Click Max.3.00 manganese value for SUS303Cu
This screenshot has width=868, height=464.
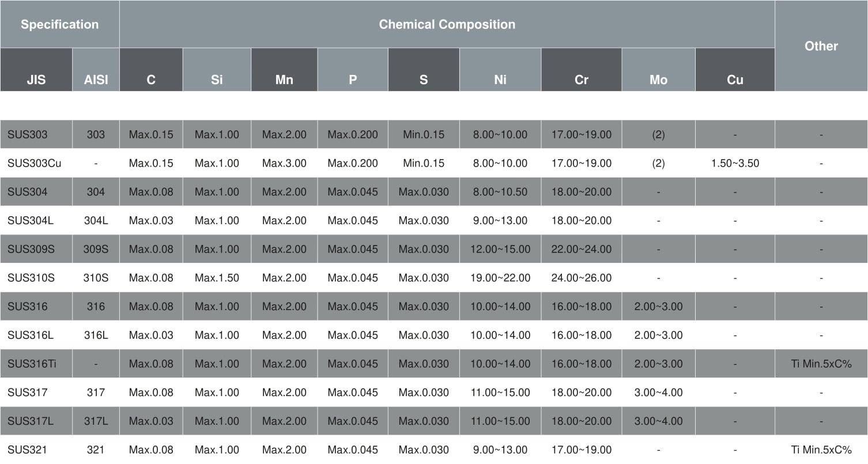pos(284,163)
